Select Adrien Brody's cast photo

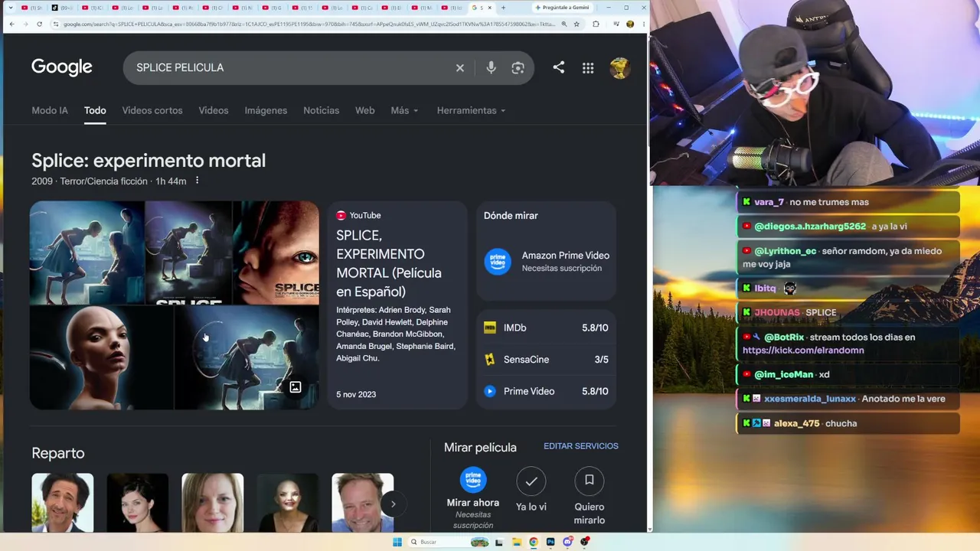coord(63,503)
